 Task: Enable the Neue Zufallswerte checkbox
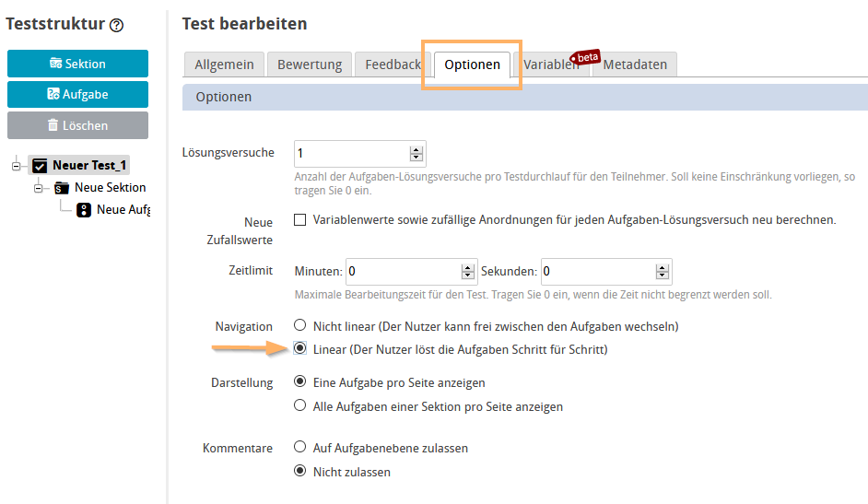click(299, 220)
